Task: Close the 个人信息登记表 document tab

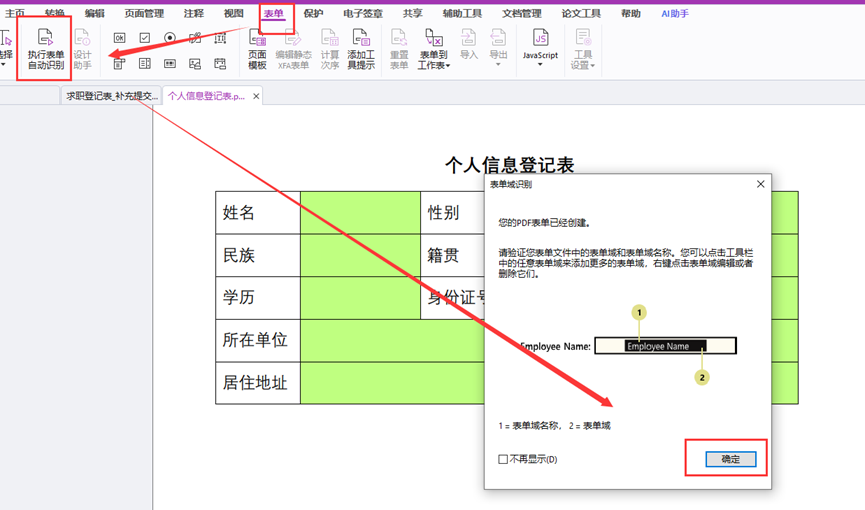Action: [x=256, y=96]
